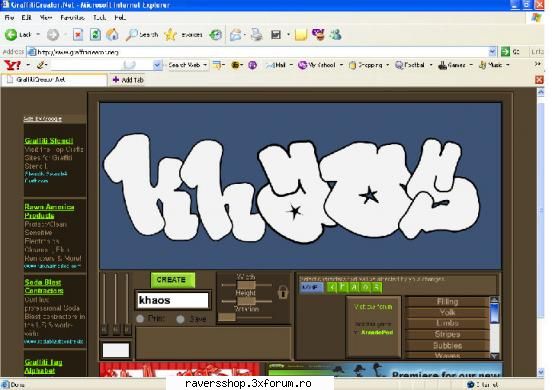The height and width of the screenshot is (390, 552).
Task: Open the Tools menu
Action: [99, 17]
